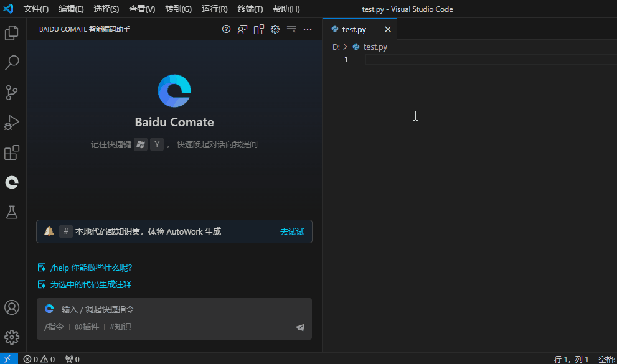This screenshot has height=364, width=617.
Task: Open Baidu Comate view in activity bar
Action: [12, 182]
